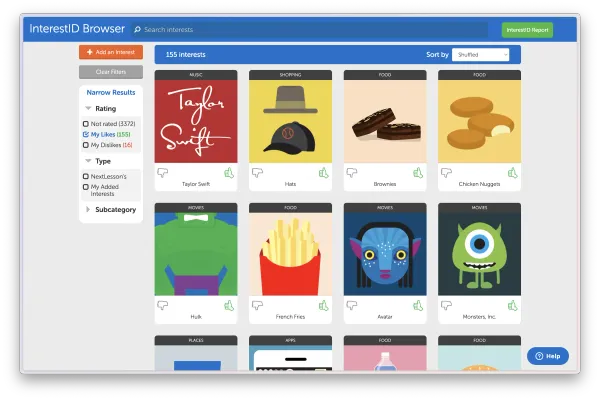Open the French Fries card image
This screenshot has height=400, width=600.
tap(290, 254)
